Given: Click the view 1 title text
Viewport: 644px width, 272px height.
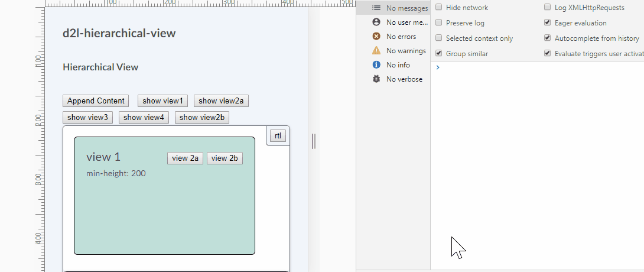Looking at the screenshot, I should coord(103,157).
